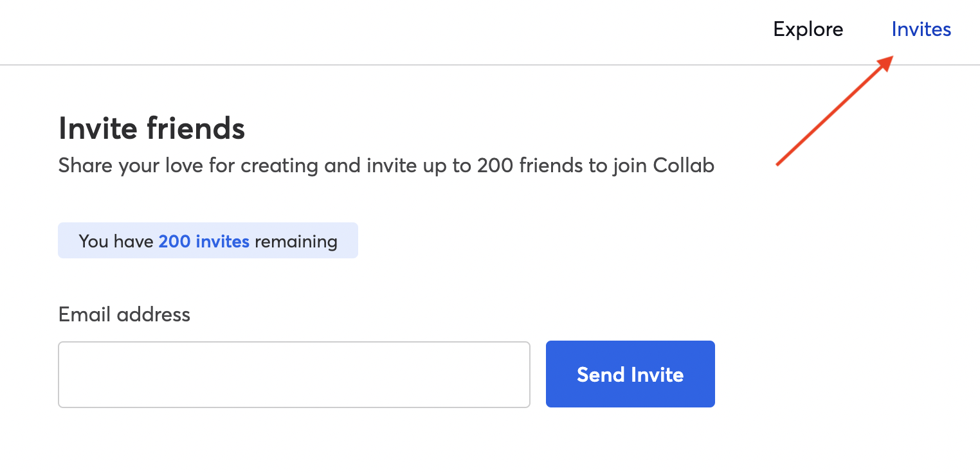Click the subtitle mentioning joining Collab
Viewport: 980px width, 473px height.
(x=386, y=166)
